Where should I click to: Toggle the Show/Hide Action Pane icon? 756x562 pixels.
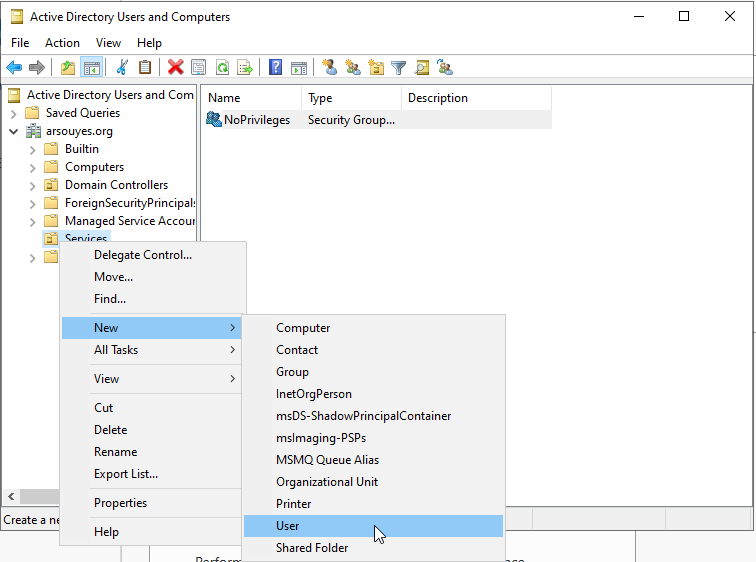pyautogui.click(x=299, y=67)
